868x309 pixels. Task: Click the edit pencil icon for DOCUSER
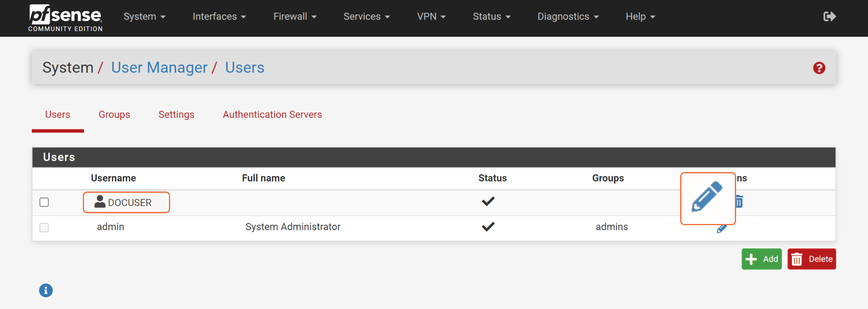pyautogui.click(x=707, y=197)
